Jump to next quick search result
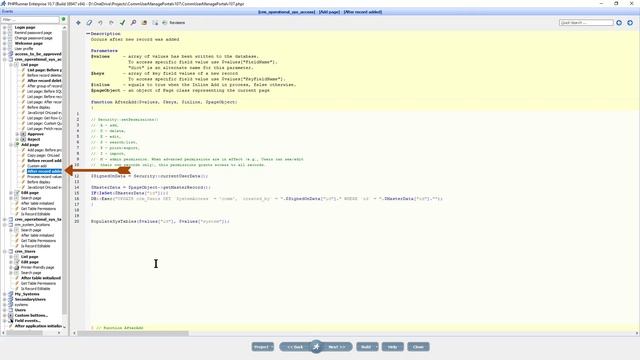 click(630, 23)
